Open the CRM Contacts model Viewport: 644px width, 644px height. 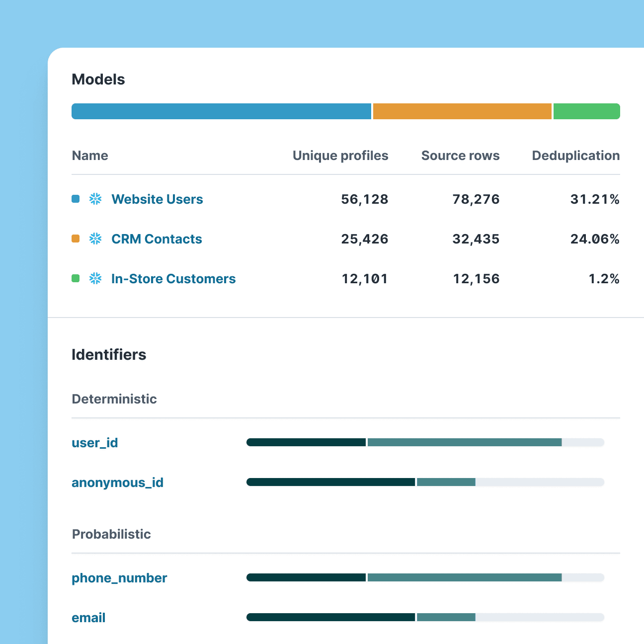[157, 239]
